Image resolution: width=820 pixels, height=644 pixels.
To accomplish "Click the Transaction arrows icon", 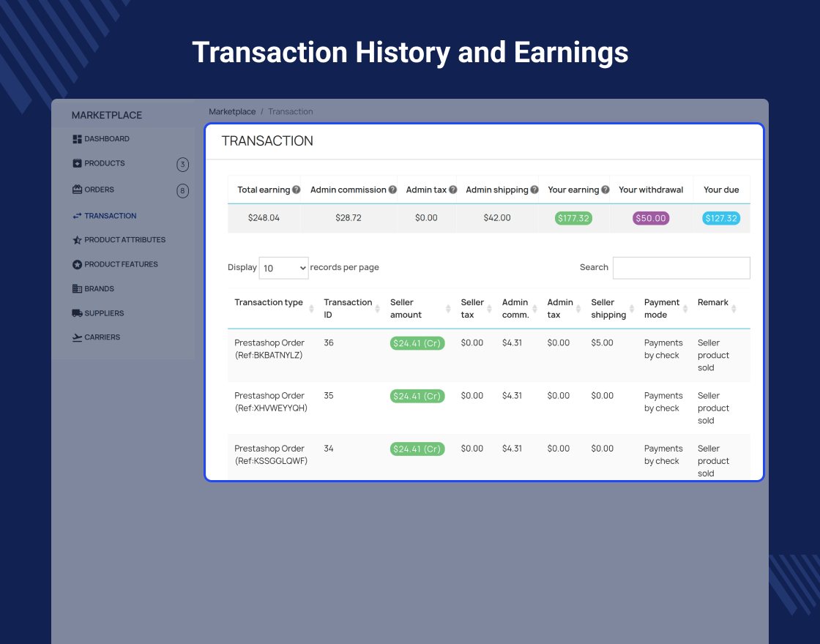I will click(x=77, y=215).
